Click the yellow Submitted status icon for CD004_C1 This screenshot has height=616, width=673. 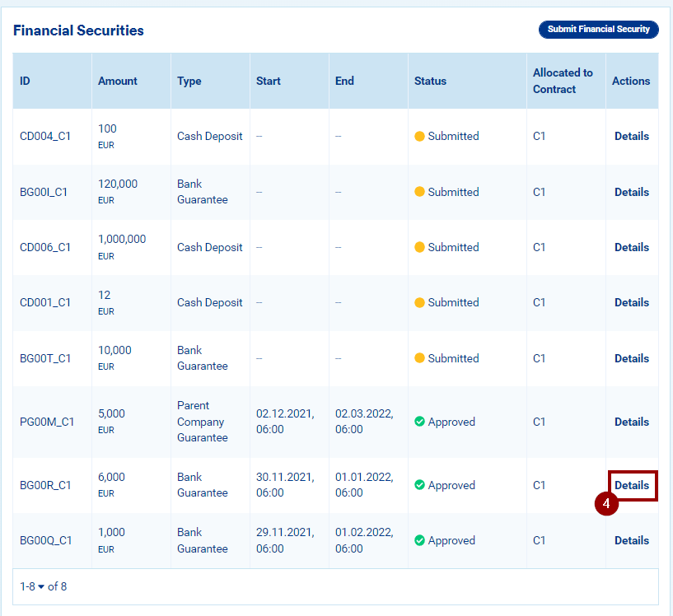coord(419,137)
